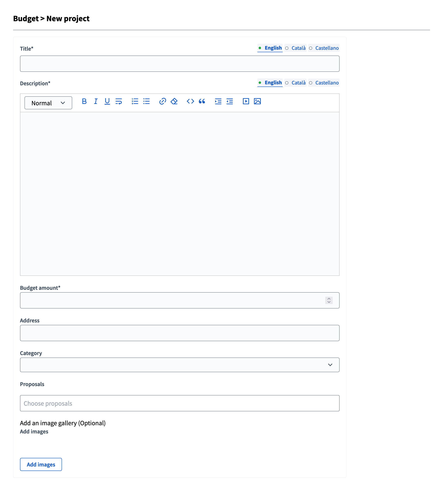Clear formatting using the eraser icon
The width and height of the screenshot is (443, 504).
(x=174, y=101)
